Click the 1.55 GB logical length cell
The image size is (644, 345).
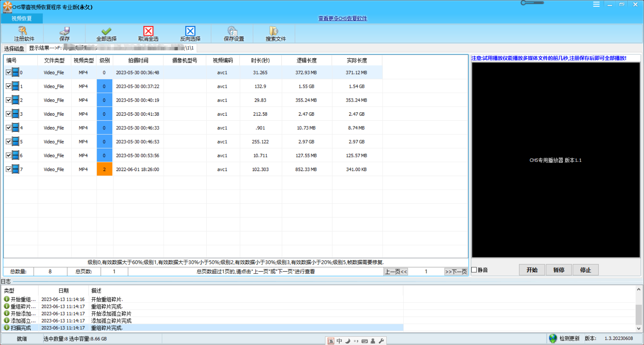click(x=306, y=87)
